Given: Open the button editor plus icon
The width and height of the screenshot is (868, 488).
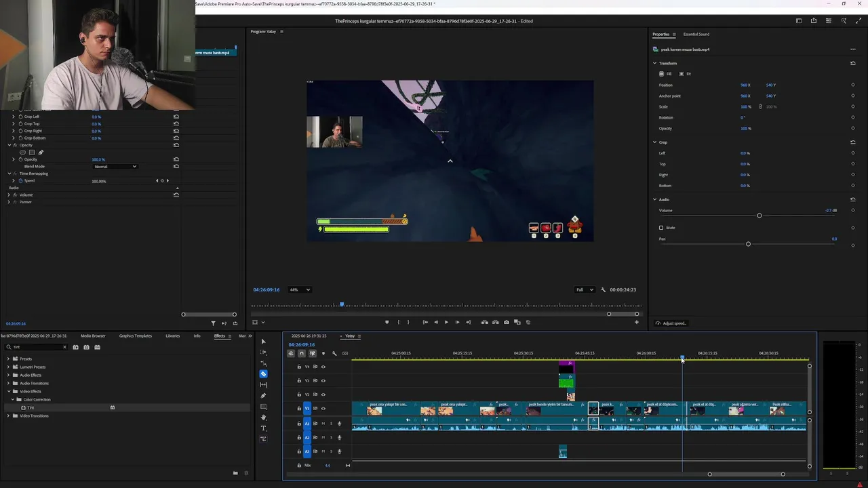Looking at the screenshot, I should tap(636, 322).
